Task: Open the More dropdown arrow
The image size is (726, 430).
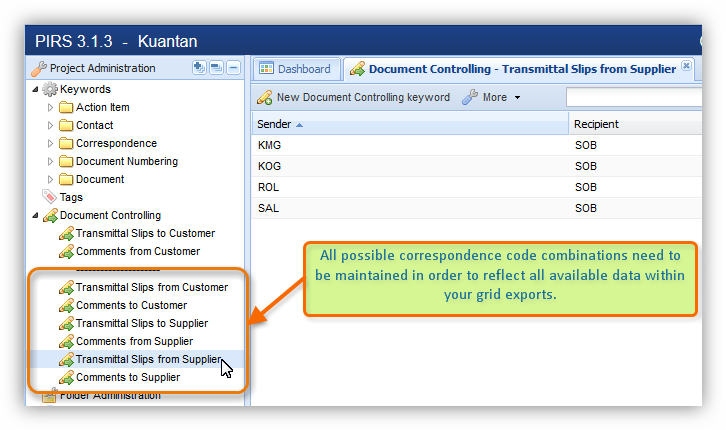Action: point(517,98)
